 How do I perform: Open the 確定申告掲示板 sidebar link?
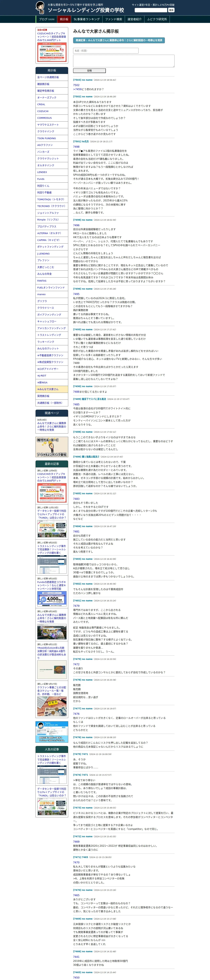point(52,91)
